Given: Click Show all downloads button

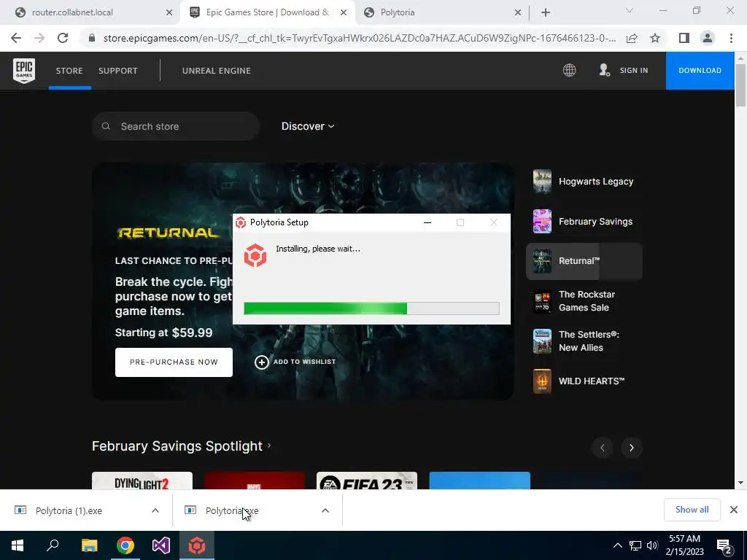Looking at the screenshot, I should pyautogui.click(x=692, y=510).
